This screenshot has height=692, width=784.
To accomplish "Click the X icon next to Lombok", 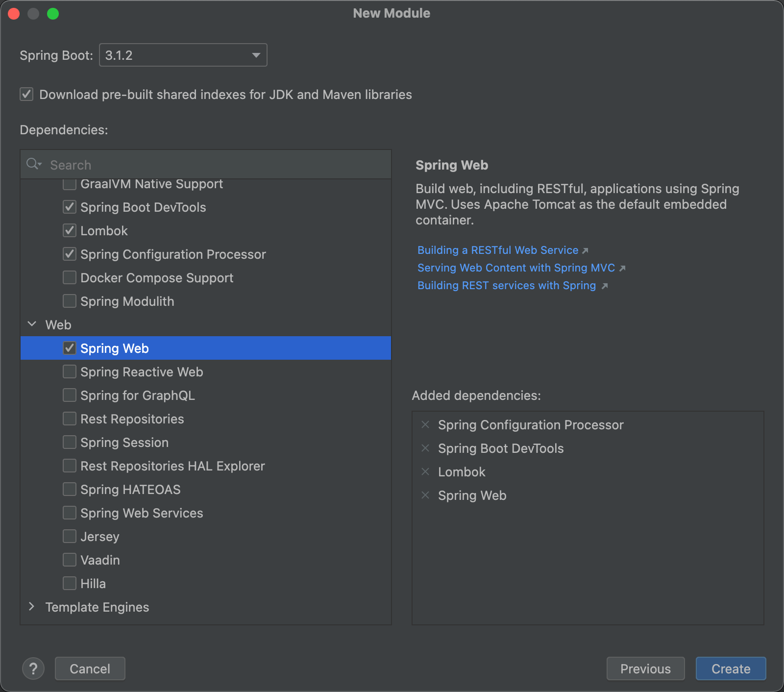I will coord(425,472).
